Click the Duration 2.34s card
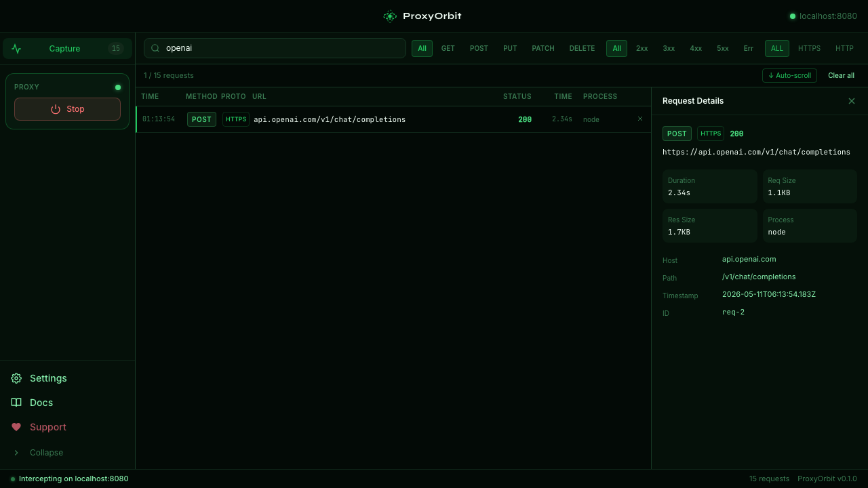The height and width of the screenshot is (488, 868). click(710, 186)
